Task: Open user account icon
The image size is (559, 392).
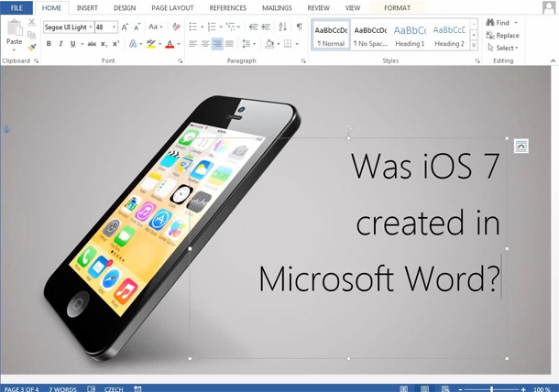Action: click(548, 7)
